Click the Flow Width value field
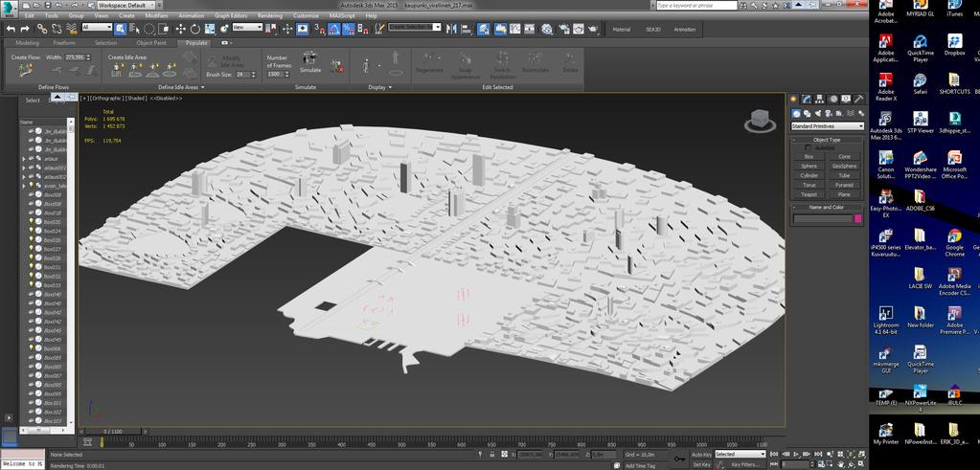Screen dimensions: 980x470 click(x=75, y=56)
